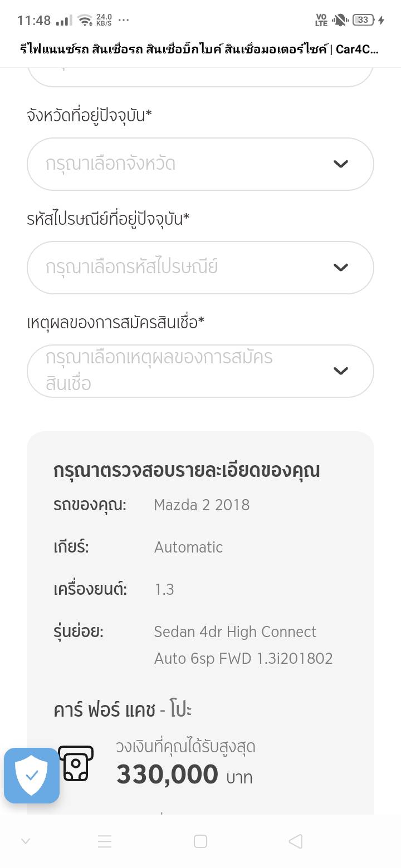The height and width of the screenshot is (868, 401).
Task: Tap the Mazda 2 2018 car detail
Action: 202,505
